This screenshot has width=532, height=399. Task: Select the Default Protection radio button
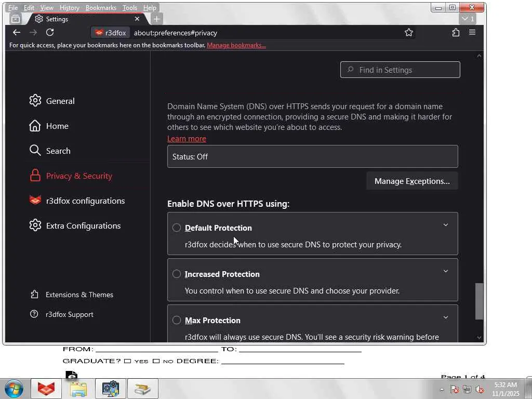tap(177, 228)
